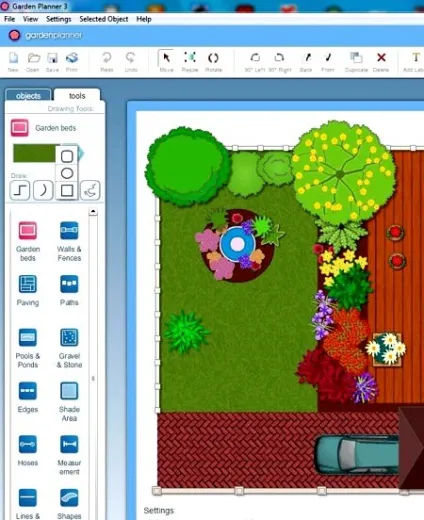Screen dimensions: 424x520
Task: Choose the Gravel & Stone category
Action: coord(69,337)
